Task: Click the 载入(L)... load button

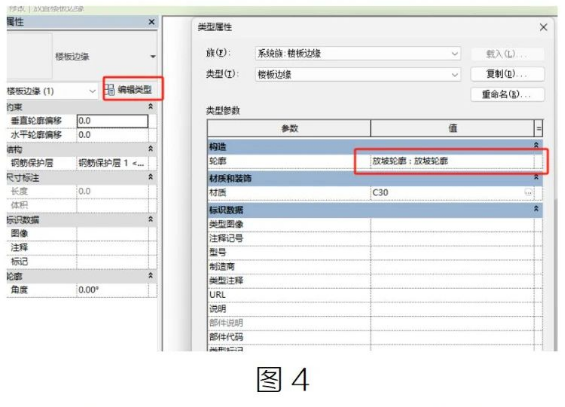Action: coord(507,54)
